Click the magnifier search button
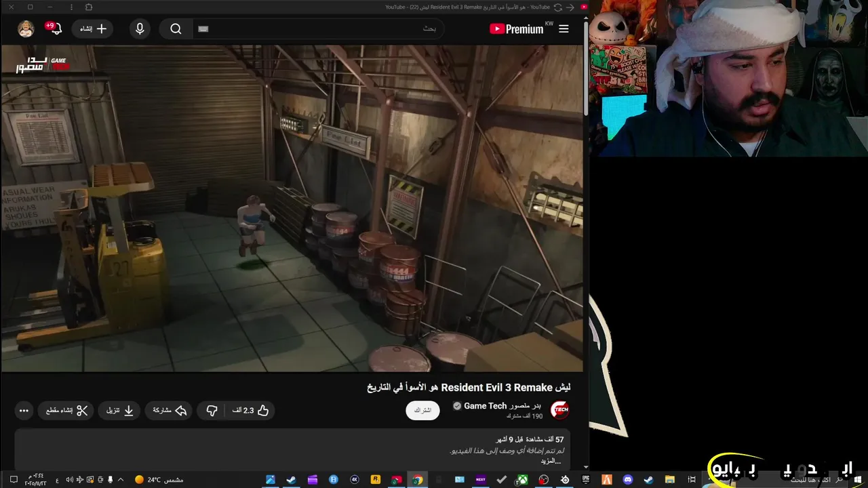 pyautogui.click(x=176, y=29)
